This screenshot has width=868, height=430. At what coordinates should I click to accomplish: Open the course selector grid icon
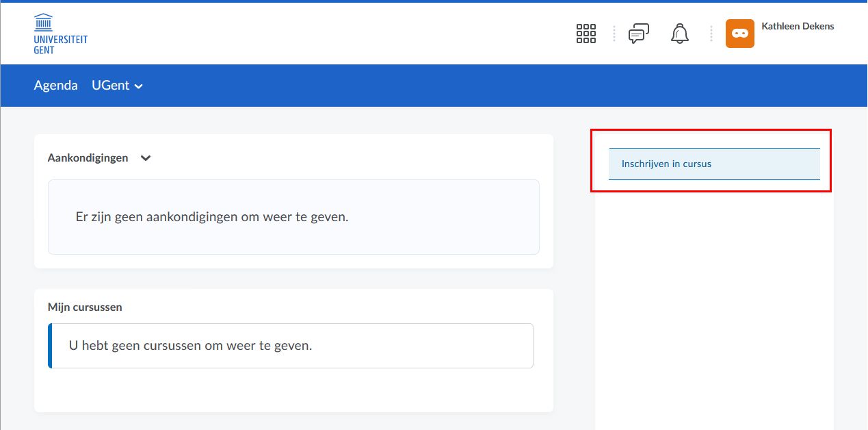point(586,34)
